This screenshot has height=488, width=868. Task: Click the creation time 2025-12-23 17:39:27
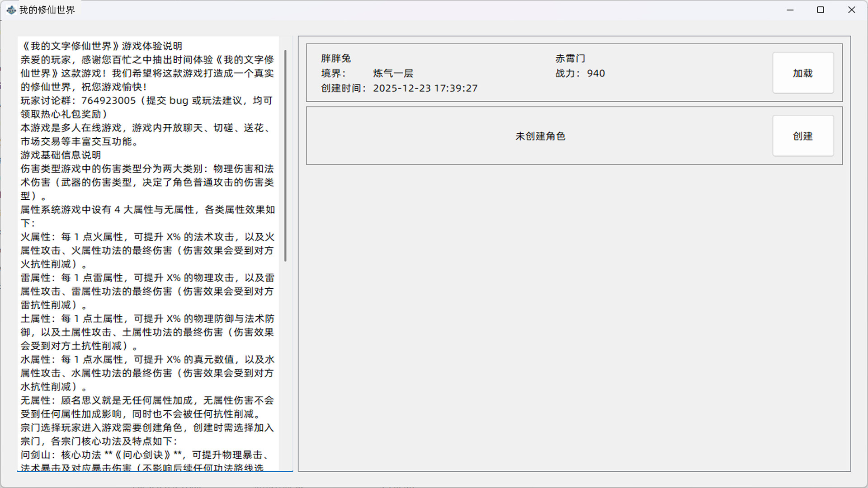pos(425,89)
